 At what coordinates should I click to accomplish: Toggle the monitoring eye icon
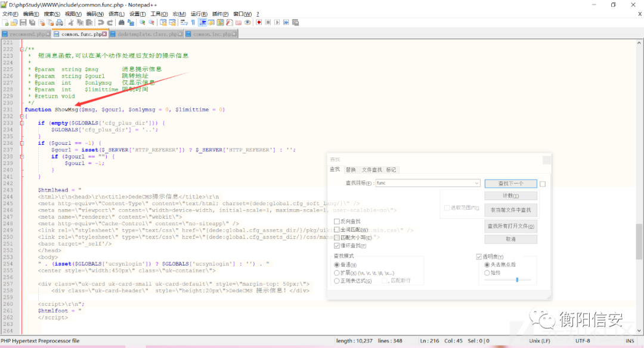[247, 23]
